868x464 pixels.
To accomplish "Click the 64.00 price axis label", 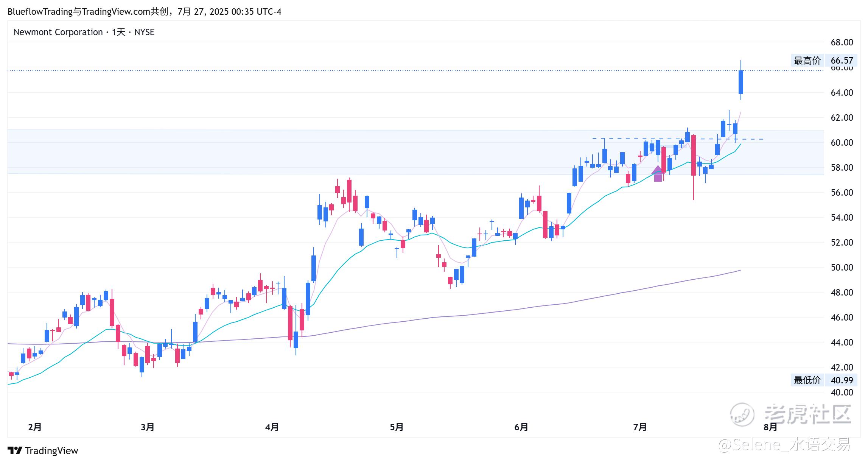I will coord(842,93).
